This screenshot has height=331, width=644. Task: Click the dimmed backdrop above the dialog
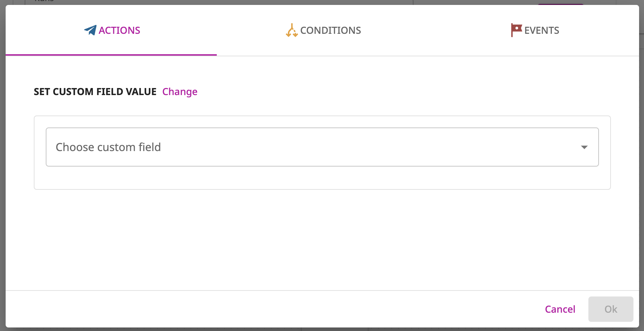322,2
